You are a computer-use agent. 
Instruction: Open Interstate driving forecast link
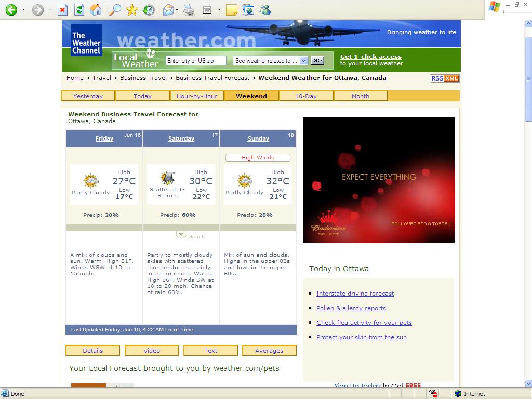point(355,294)
